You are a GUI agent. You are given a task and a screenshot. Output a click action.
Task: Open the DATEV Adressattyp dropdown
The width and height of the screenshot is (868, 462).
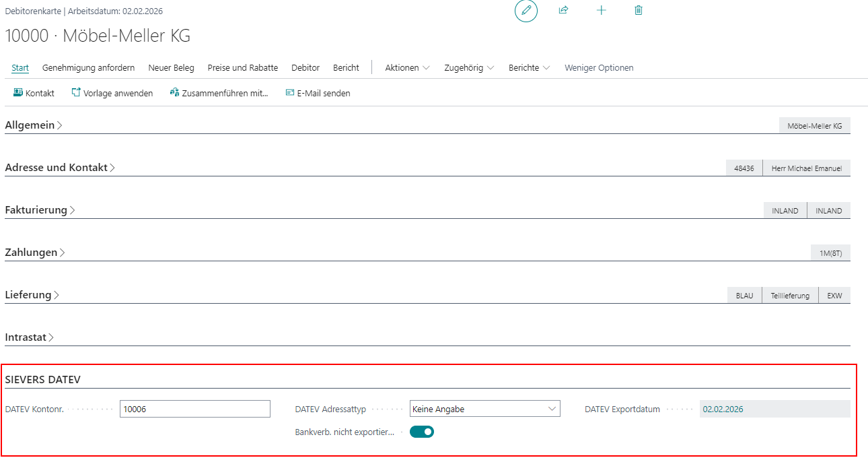click(x=484, y=409)
